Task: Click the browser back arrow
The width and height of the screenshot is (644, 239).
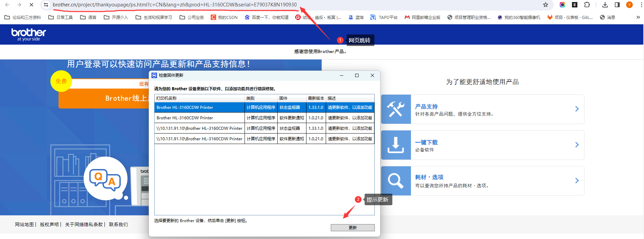Action: [7, 5]
